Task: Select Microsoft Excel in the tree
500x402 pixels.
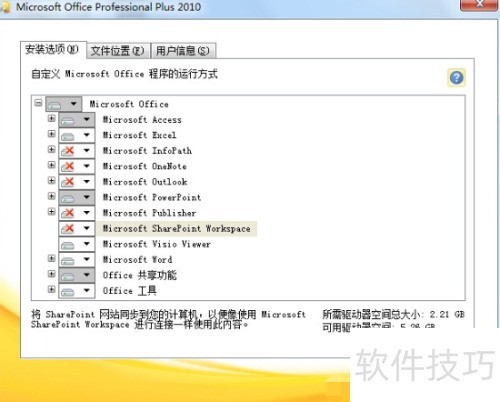Action: coord(139,135)
